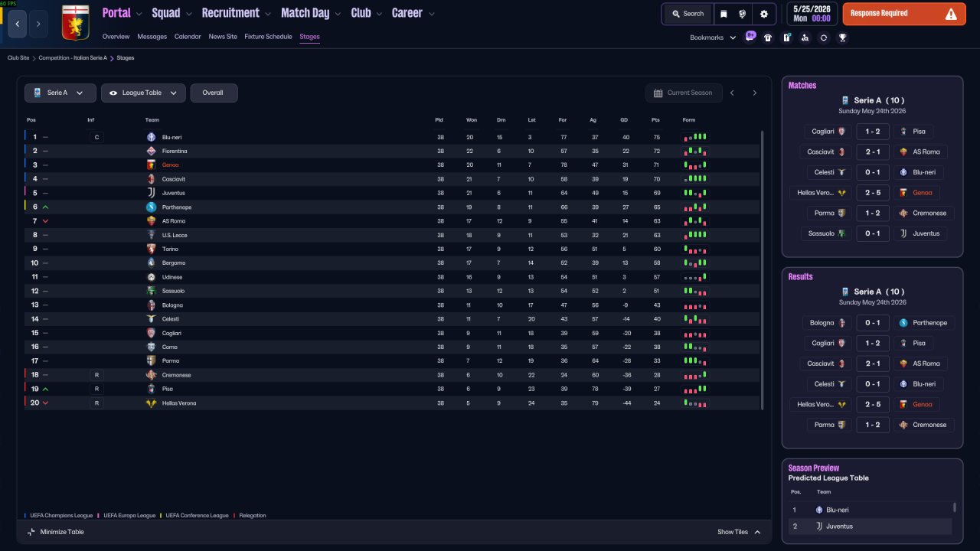Viewport: 980px width, 551px height.
Task: Click the Current Season button
Action: click(x=682, y=93)
